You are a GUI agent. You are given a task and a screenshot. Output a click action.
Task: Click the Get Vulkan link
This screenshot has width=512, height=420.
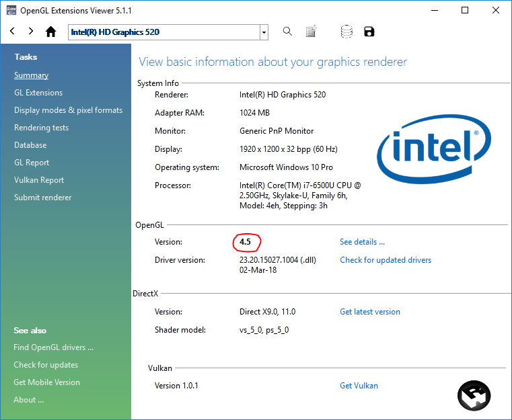[359, 386]
